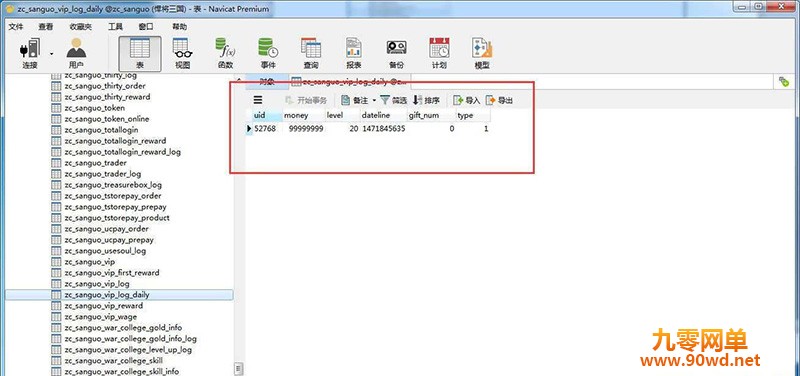The width and height of the screenshot is (800, 376).
Task: Click the 导出 export button
Action: pos(499,101)
